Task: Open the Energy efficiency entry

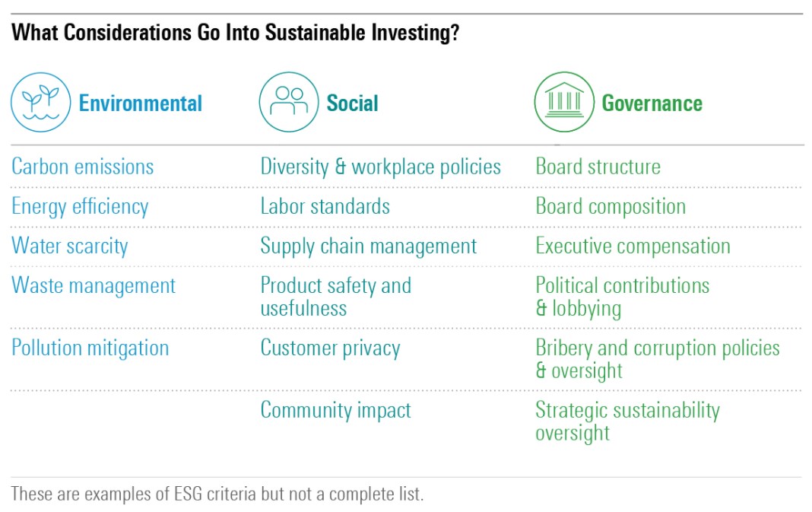Action: [80, 206]
